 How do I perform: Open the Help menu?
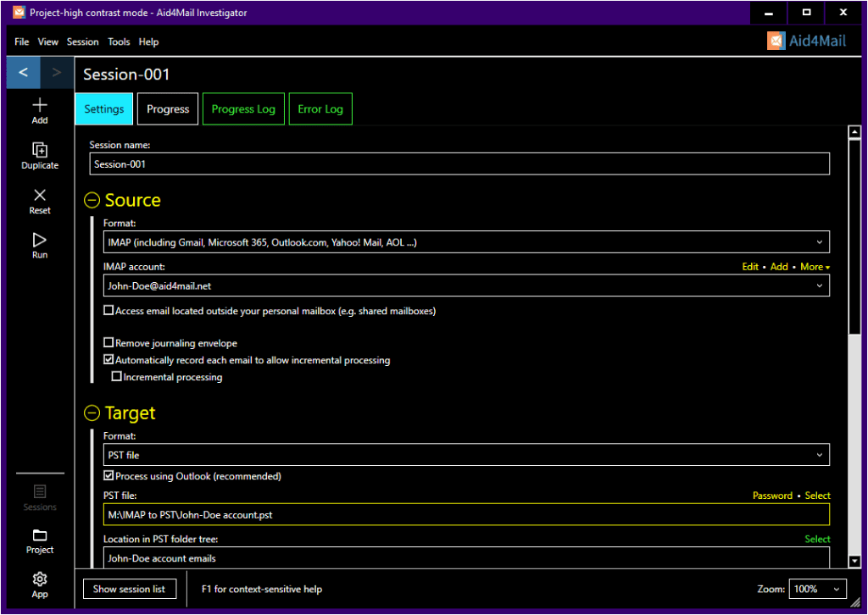point(148,42)
